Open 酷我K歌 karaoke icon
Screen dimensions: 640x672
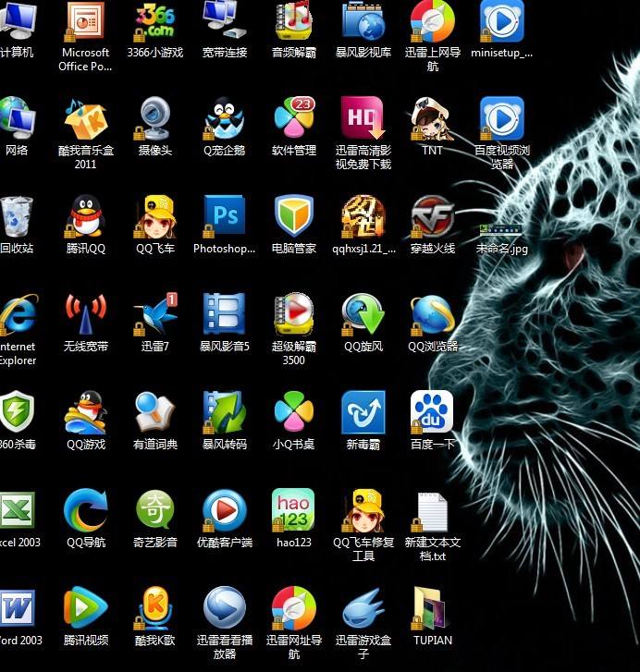pyautogui.click(x=154, y=608)
